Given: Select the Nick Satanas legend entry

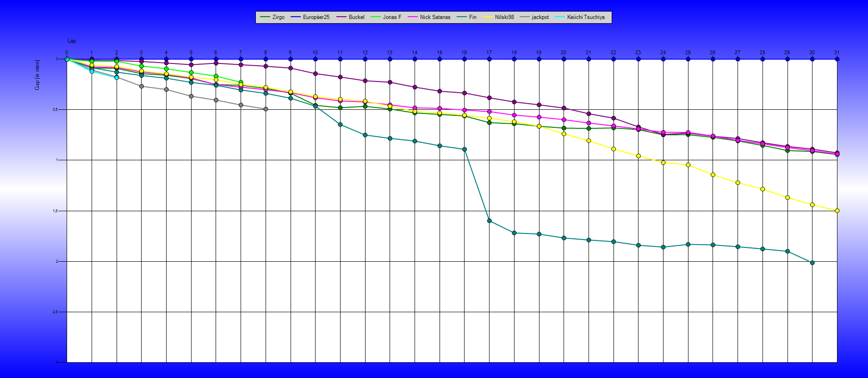Looking at the screenshot, I should pyautogui.click(x=429, y=17).
